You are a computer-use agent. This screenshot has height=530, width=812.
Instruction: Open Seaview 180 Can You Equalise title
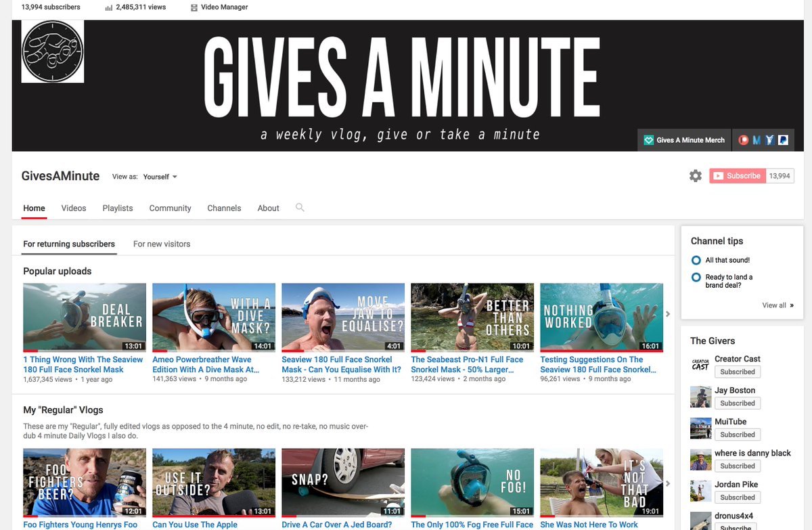(x=341, y=365)
